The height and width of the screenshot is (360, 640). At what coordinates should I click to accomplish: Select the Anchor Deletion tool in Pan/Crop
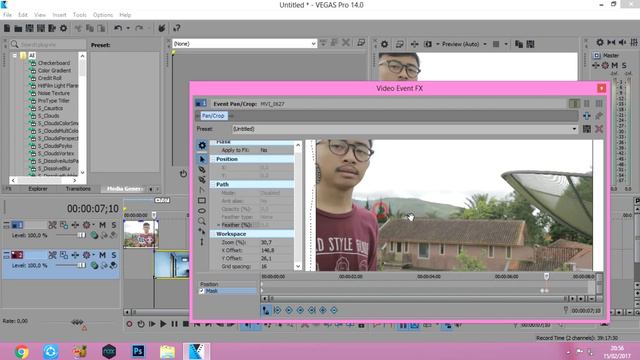pos(202,180)
